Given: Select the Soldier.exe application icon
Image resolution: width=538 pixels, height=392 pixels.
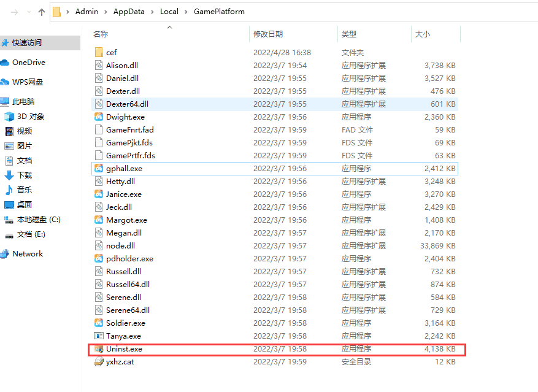Looking at the screenshot, I should pyautogui.click(x=98, y=323).
